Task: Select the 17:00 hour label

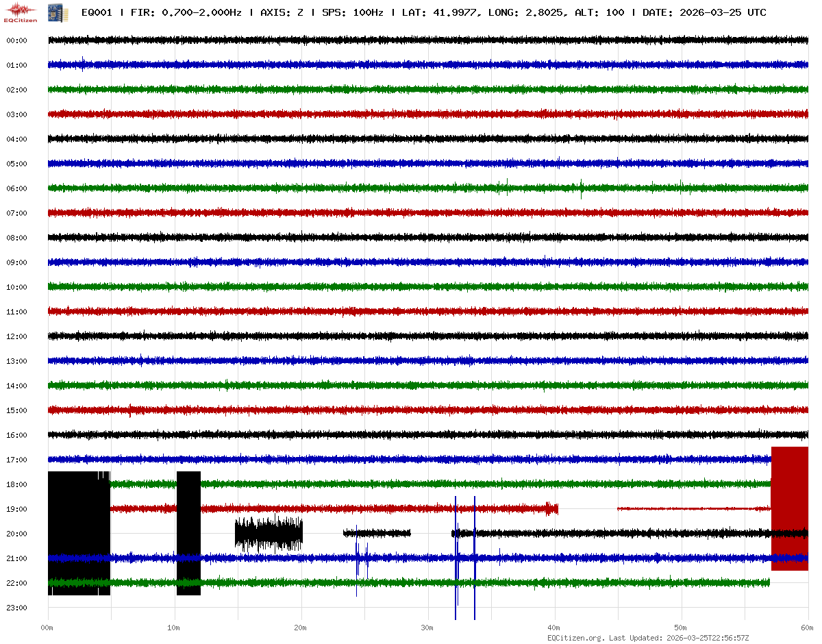Action: click(16, 460)
